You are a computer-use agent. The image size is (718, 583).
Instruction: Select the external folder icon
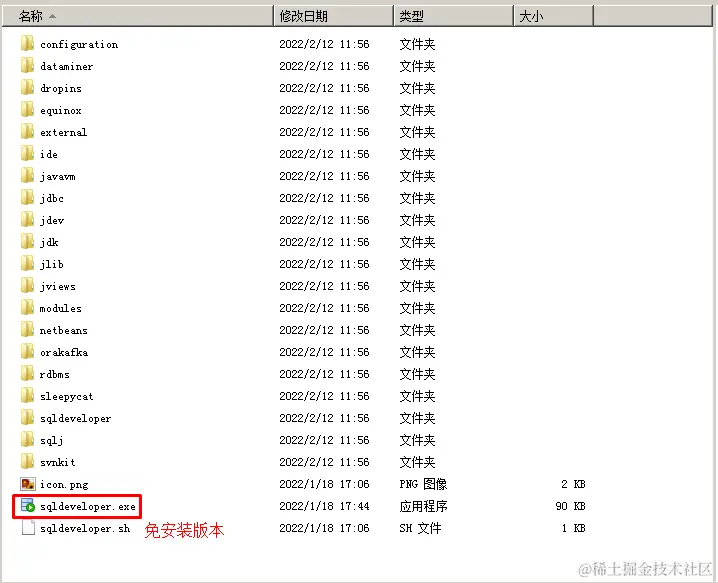pos(27,131)
